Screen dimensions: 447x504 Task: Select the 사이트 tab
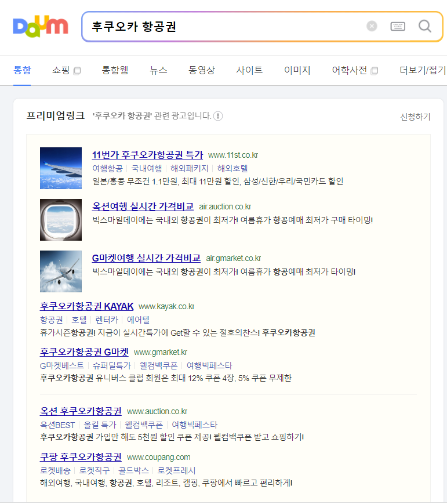(x=249, y=70)
